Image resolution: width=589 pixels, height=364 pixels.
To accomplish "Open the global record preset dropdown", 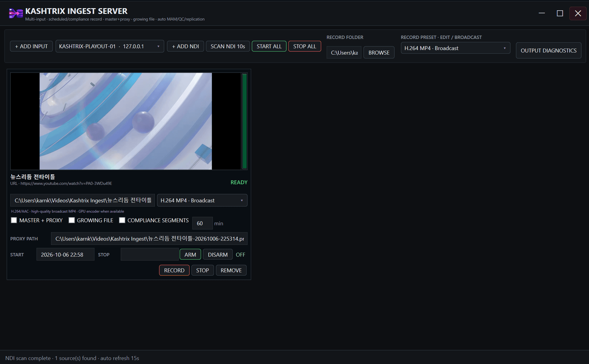I will pos(455,48).
